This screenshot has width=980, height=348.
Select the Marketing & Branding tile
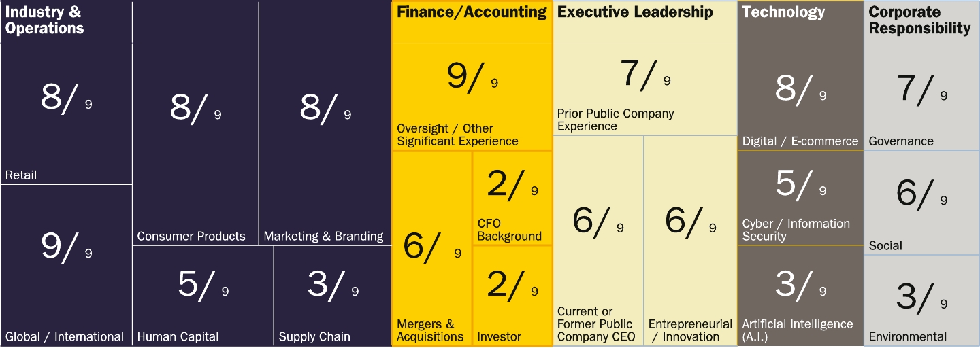tap(325, 122)
